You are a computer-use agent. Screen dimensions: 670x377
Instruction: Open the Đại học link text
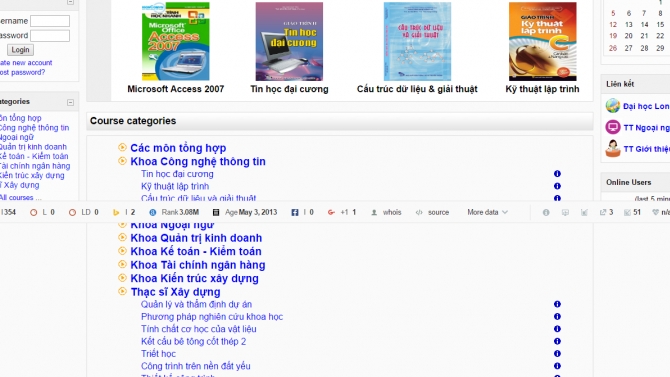click(x=646, y=106)
